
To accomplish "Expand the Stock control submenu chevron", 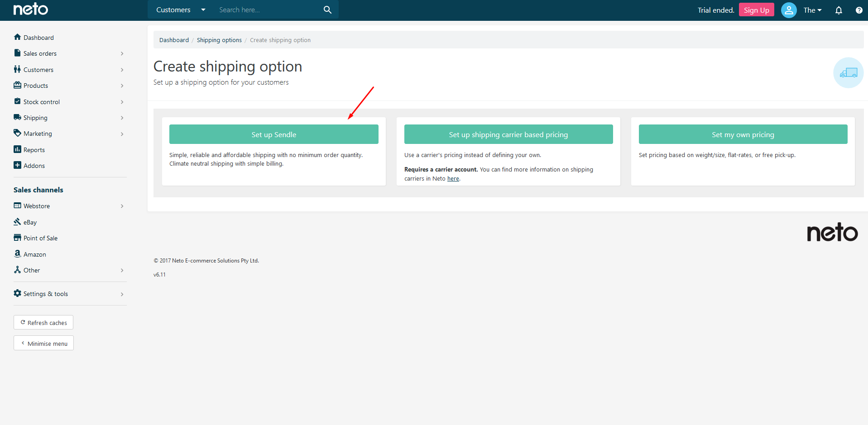I will (122, 102).
